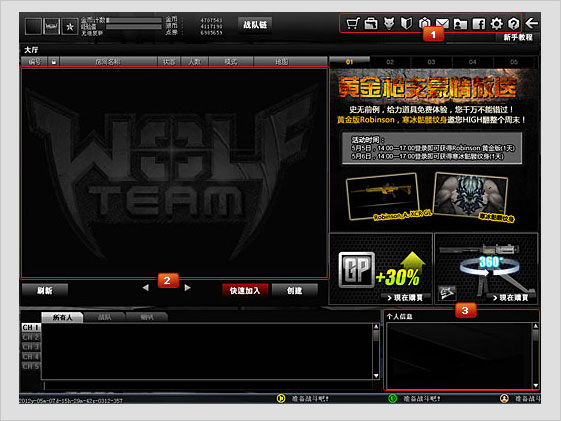Open the shop cart icon
The width and height of the screenshot is (561, 421).
pos(353,24)
